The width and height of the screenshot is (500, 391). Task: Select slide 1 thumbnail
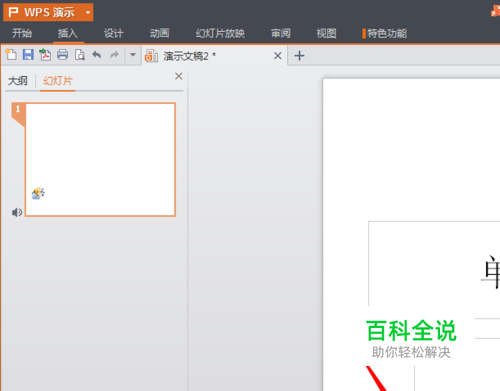100,159
